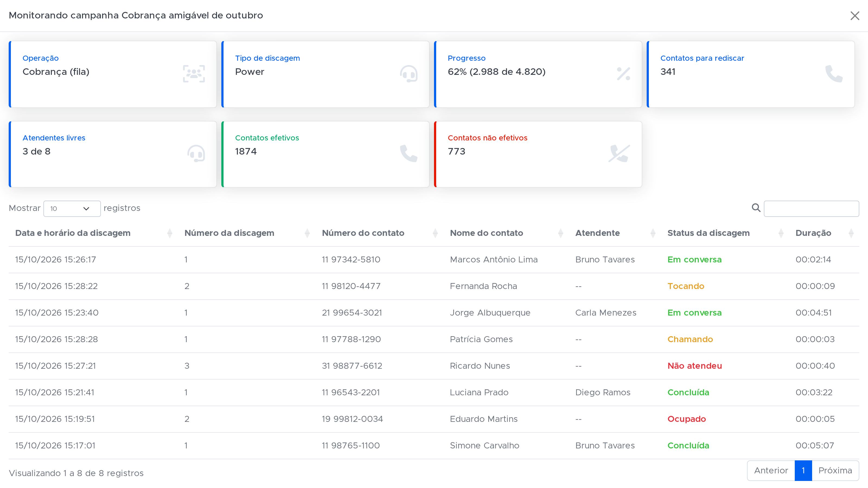The width and height of the screenshot is (868, 488).
Task: Click Fernanda Rocha contact name
Action: (x=483, y=286)
